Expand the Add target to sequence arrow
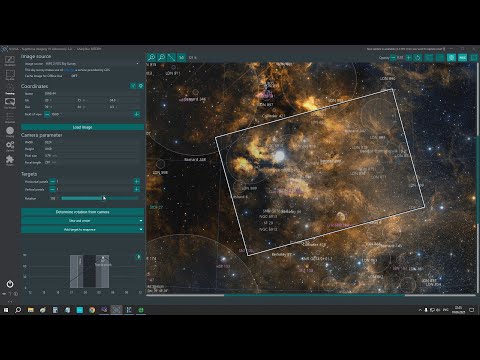The width and height of the screenshot is (480, 360). [141, 230]
